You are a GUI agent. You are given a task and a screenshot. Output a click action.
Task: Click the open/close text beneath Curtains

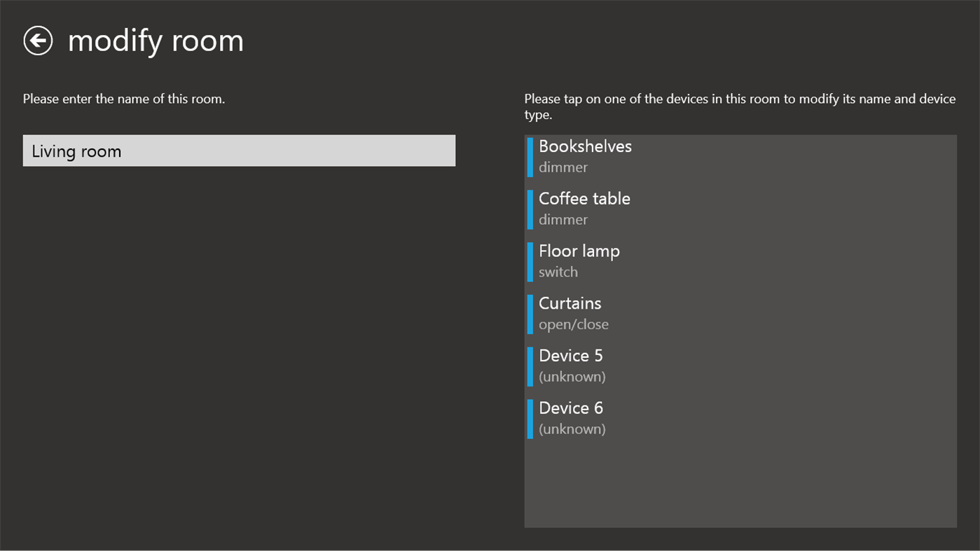coord(574,323)
